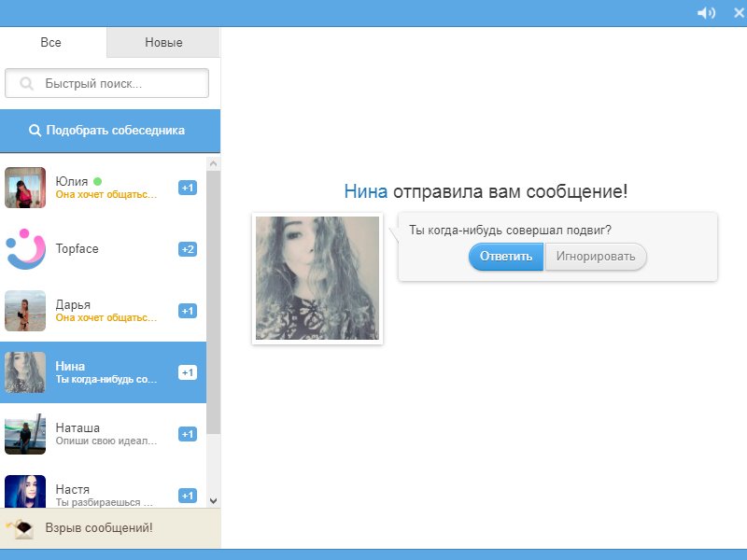Click the +1 badge next to Дарья

pyautogui.click(x=188, y=311)
